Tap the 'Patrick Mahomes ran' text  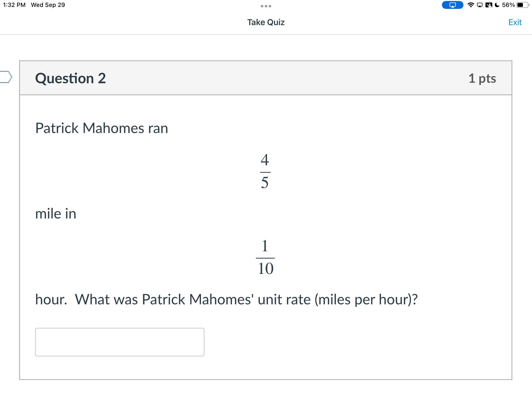[102, 128]
